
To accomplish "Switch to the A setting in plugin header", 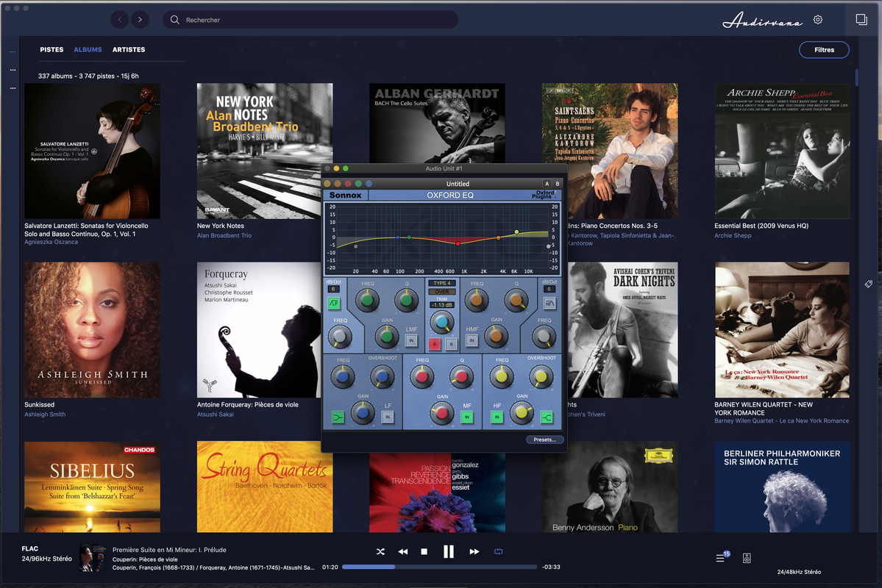I will pos(547,184).
